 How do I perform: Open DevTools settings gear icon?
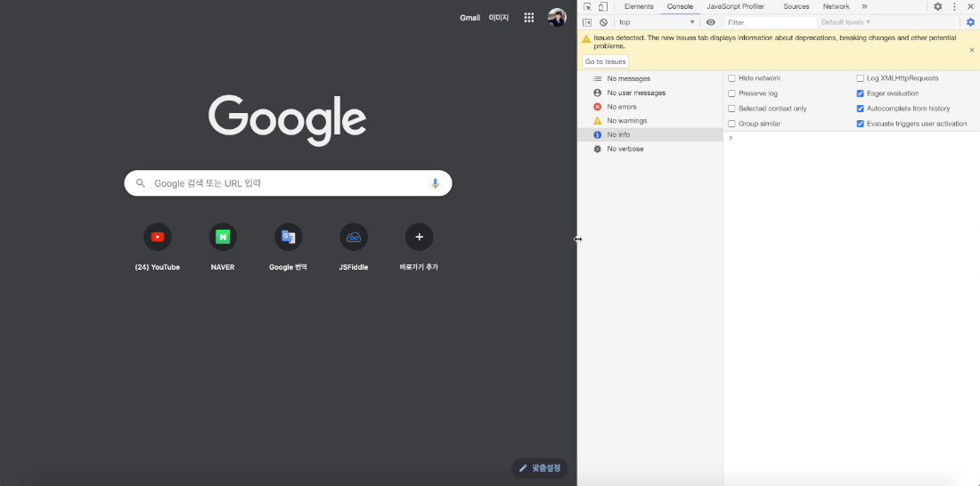click(937, 7)
